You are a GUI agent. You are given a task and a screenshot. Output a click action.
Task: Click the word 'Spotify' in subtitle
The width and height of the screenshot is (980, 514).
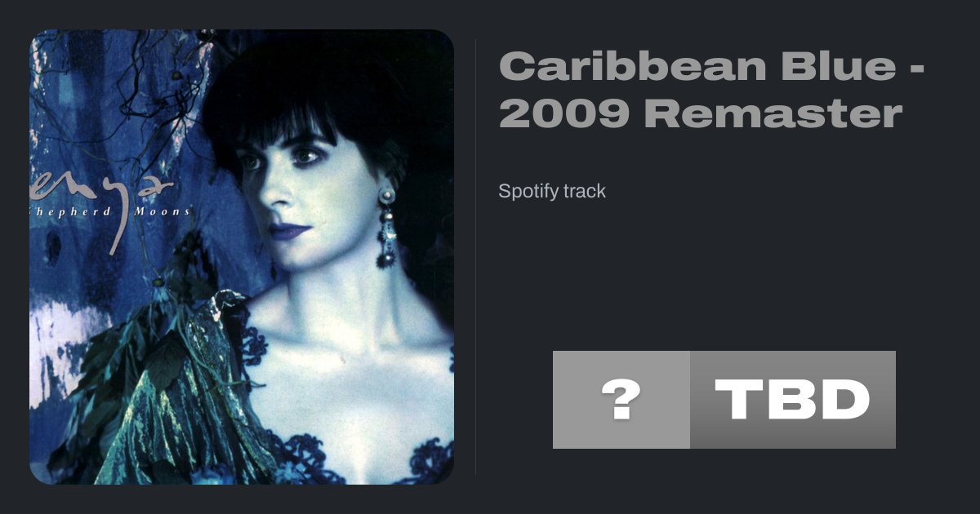pyautogui.click(x=523, y=192)
